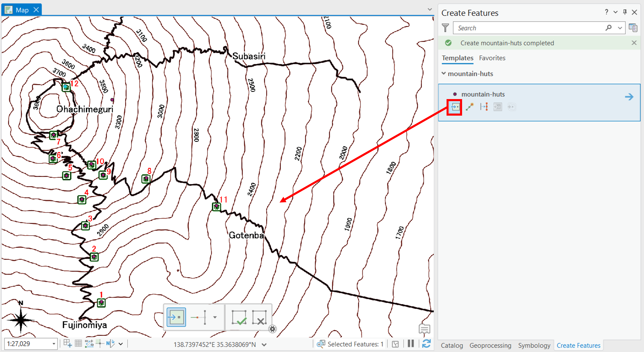Open the editing toolbar settings gear
The height and width of the screenshot is (352, 644).
273,329
